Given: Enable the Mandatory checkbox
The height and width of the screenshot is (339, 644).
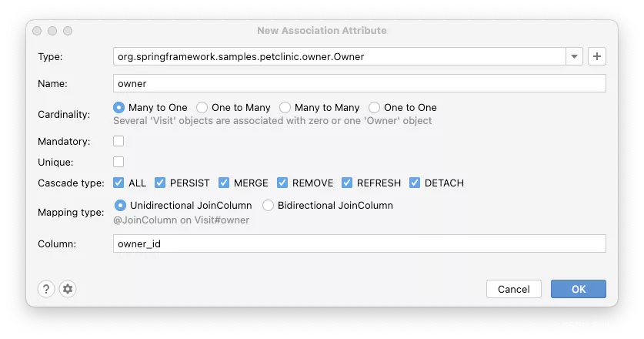Looking at the screenshot, I should click(118, 142).
